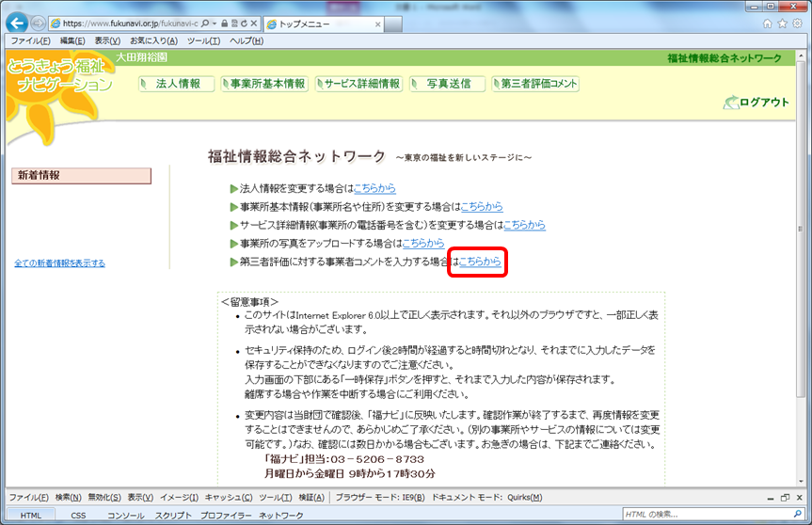
Task: Open developer tools 無効化(S) menu
Action: click(x=104, y=497)
